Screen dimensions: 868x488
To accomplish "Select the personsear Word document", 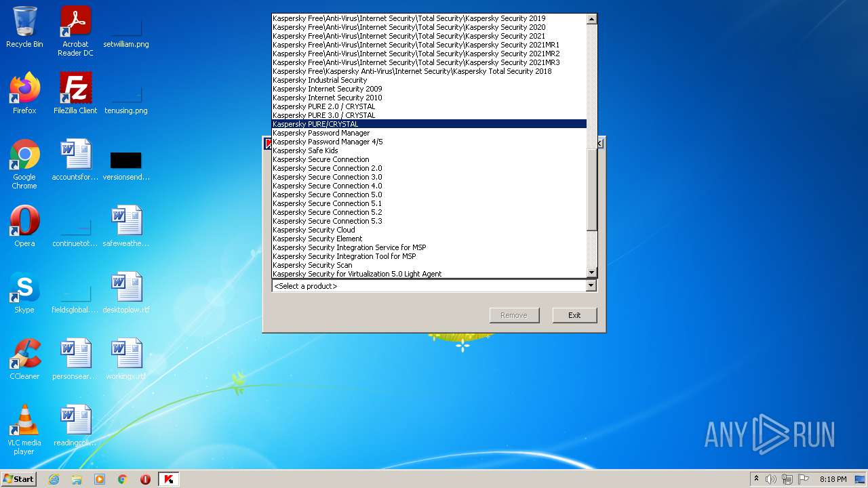I will click(x=75, y=359).
